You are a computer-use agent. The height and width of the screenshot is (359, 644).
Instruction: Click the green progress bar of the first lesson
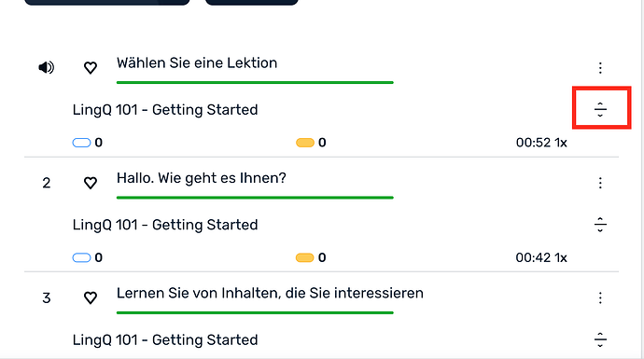coord(255,82)
